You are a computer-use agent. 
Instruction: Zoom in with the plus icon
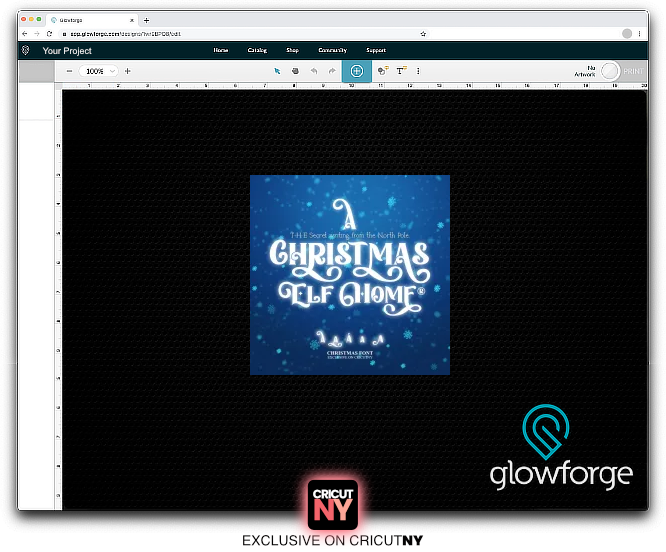pyautogui.click(x=127, y=71)
